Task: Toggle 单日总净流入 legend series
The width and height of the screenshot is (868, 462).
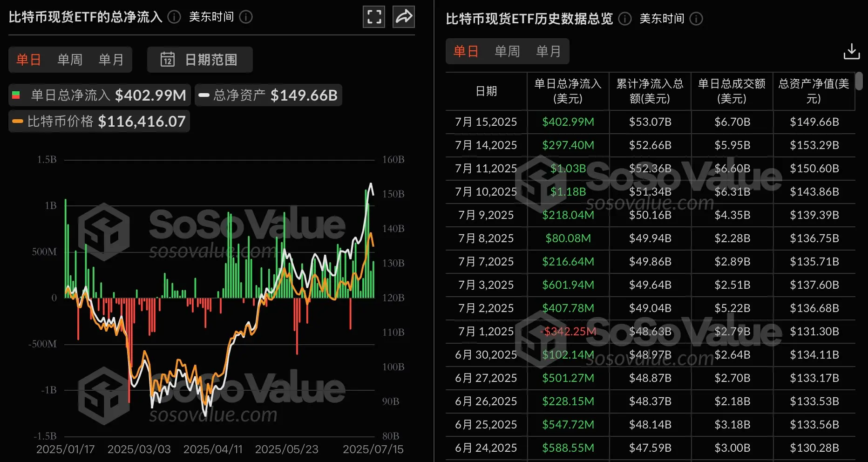Action: (100, 95)
